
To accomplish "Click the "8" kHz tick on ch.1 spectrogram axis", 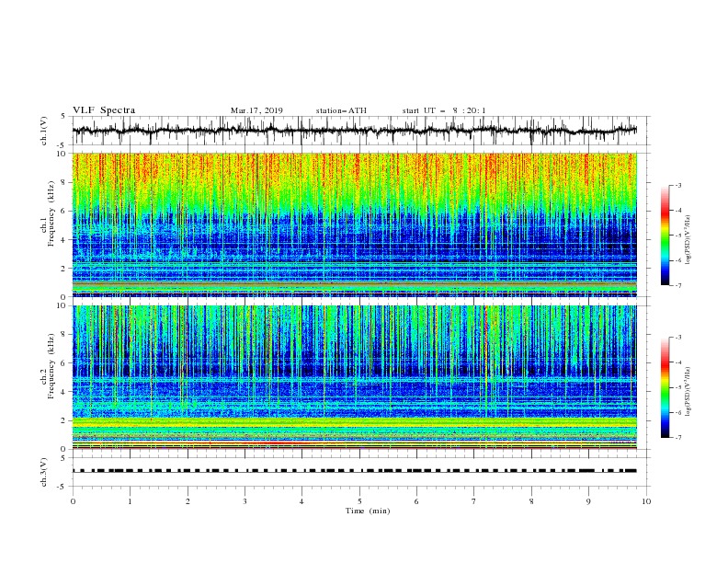I will click(x=63, y=182).
